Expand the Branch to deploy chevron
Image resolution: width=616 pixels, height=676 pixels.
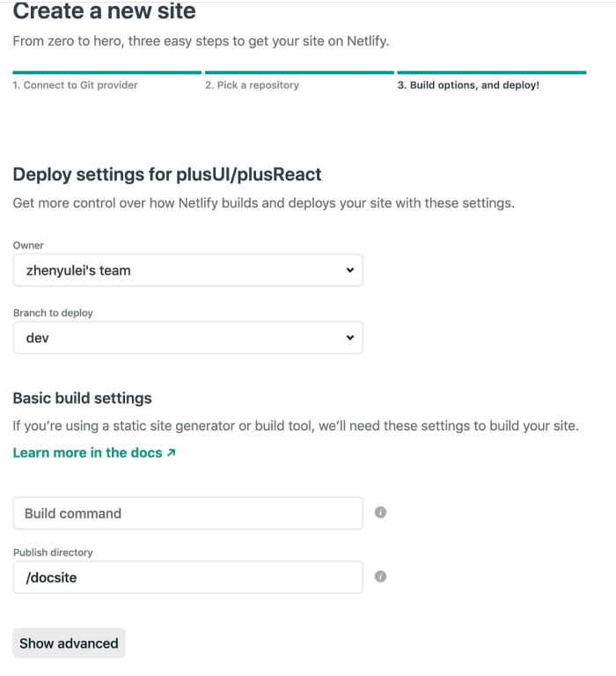349,337
